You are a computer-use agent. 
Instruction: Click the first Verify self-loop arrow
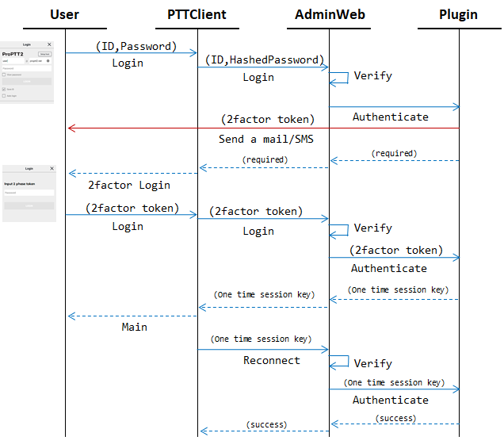(339, 78)
